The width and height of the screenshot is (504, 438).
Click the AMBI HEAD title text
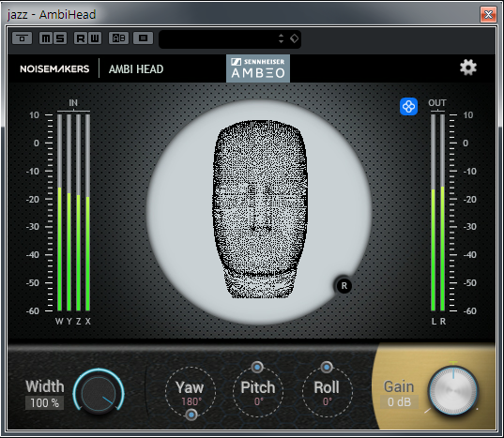[x=136, y=69]
